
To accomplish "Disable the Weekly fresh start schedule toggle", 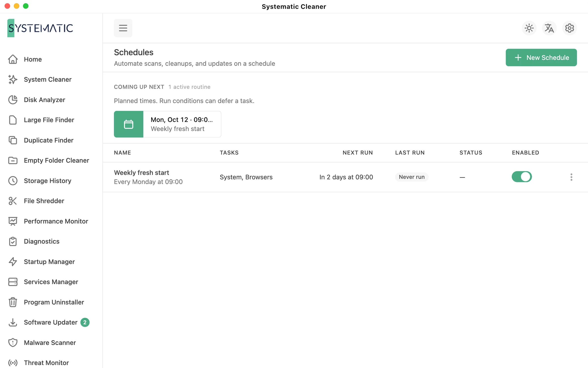I will click(x=522, y=177).
